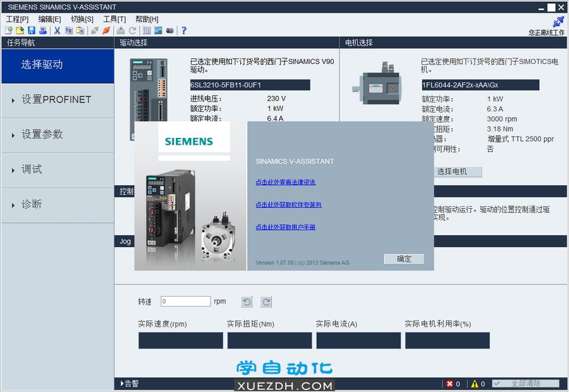Click the clockwise jog rotation button
The image size is (569, 392).
(x=266, y=302)
